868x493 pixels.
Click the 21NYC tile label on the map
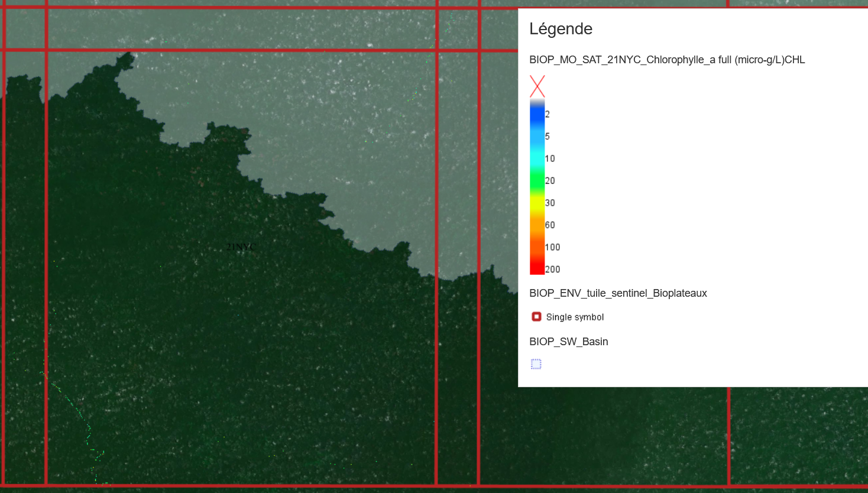coord(241,247)
